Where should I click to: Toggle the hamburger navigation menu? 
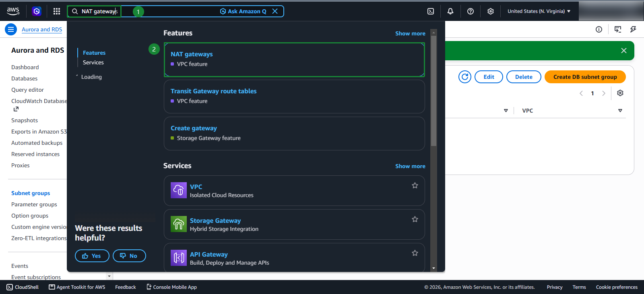[x=11, y=29]
